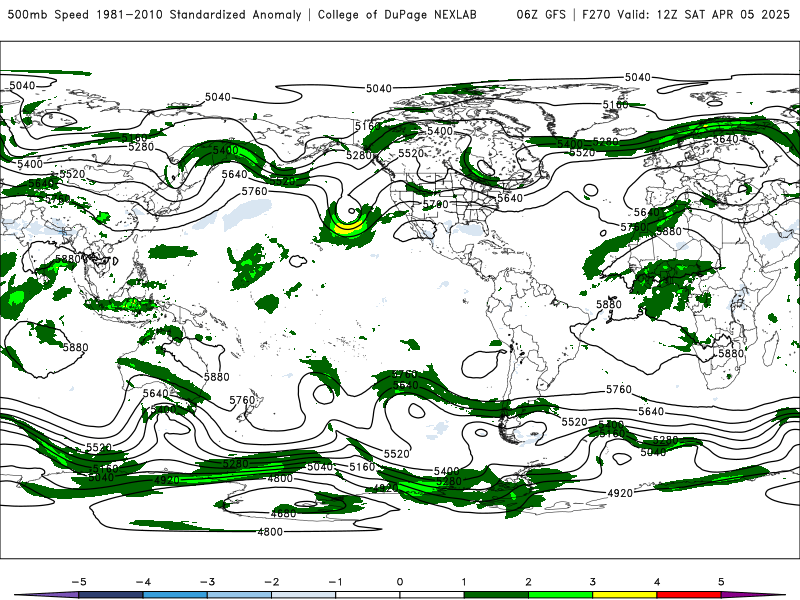Click the '5880' contour label over southern Africa
Image resolution: width=800 pixels, height=600 pixels.
pyautogui.click(x=731, y=354)
